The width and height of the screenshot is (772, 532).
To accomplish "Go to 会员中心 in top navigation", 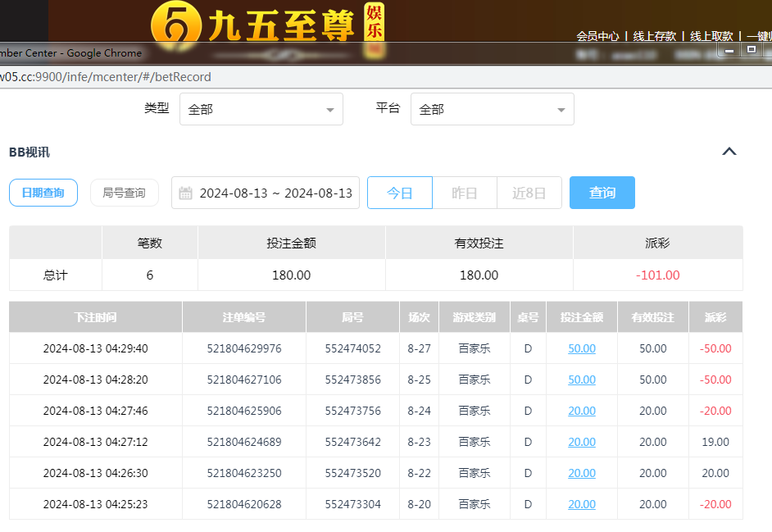I will [x=597, y=36].
